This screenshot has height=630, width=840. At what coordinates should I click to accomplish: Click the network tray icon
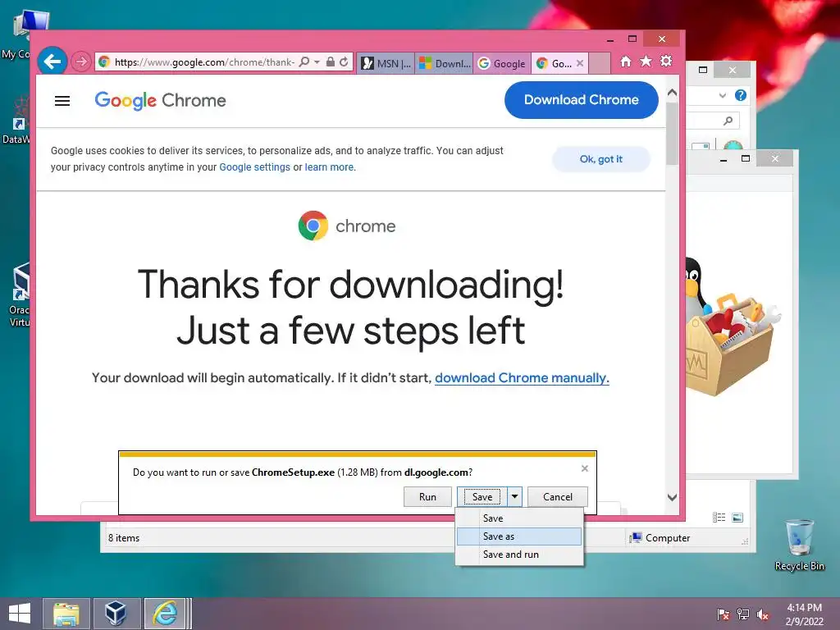(x=743, y=614)
